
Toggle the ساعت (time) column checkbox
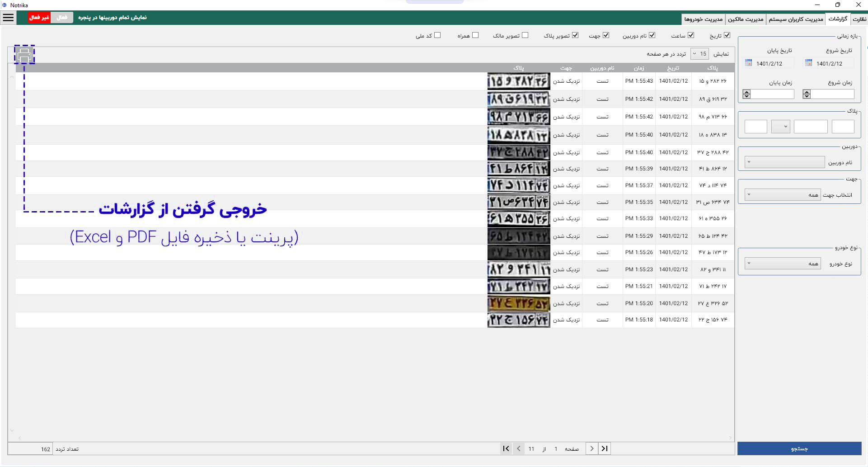[x=691, y=35]
